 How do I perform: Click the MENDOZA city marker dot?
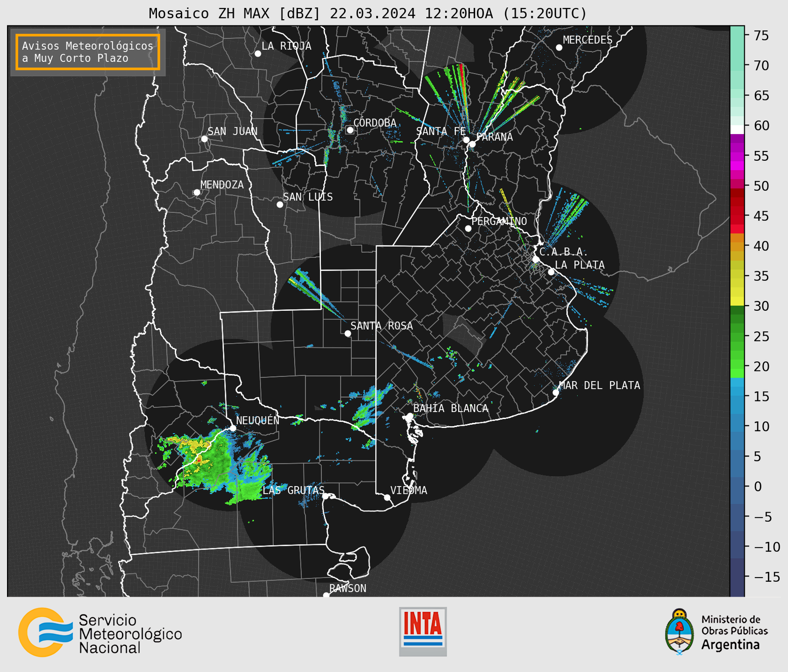click(197, 193)
